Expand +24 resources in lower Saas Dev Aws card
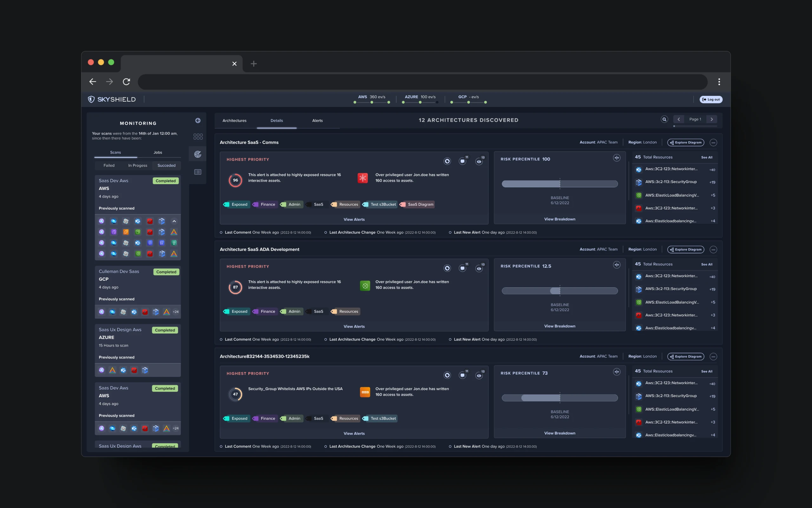 pyautogui.click(x=176, y=428)
